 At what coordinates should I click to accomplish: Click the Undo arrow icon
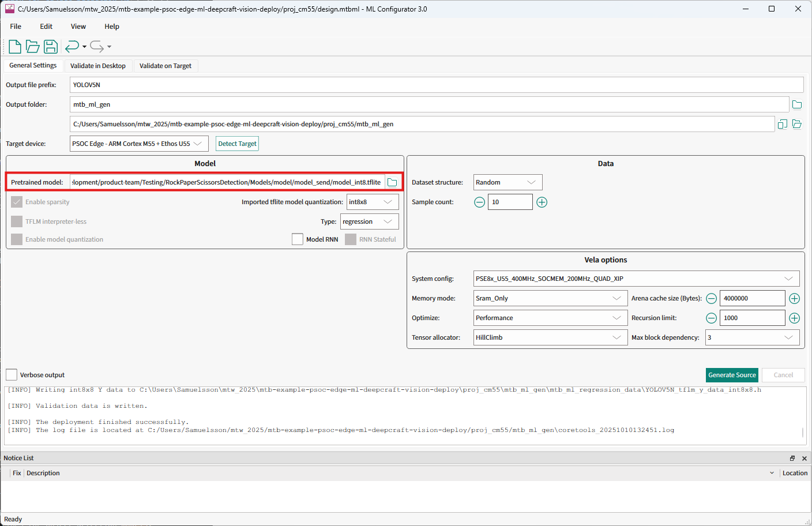pyautogui.click(x=72, y=47)
